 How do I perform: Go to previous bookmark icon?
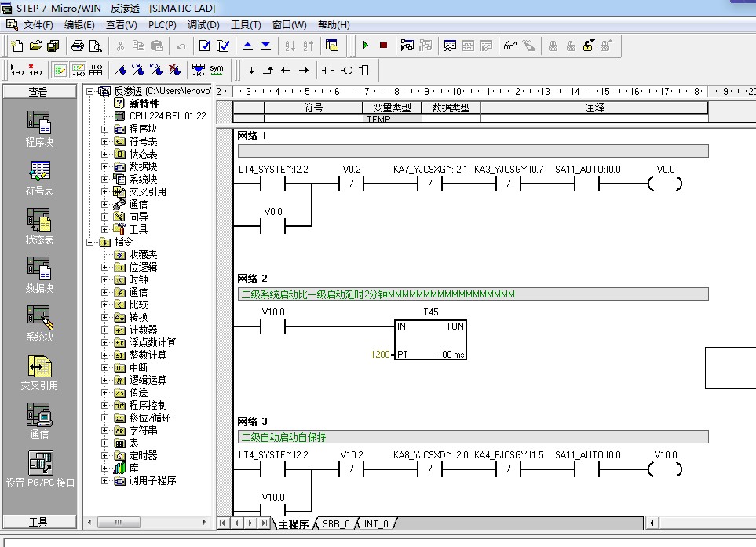tap(156, 71)
